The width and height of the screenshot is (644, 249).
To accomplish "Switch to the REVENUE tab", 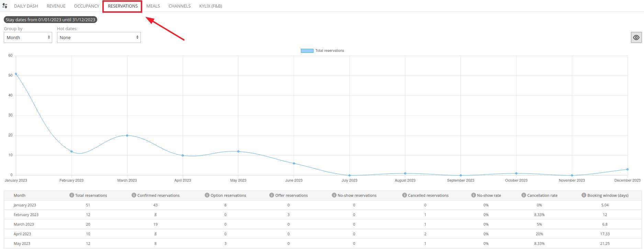I will pyautogui.click(x=56, y=6).
